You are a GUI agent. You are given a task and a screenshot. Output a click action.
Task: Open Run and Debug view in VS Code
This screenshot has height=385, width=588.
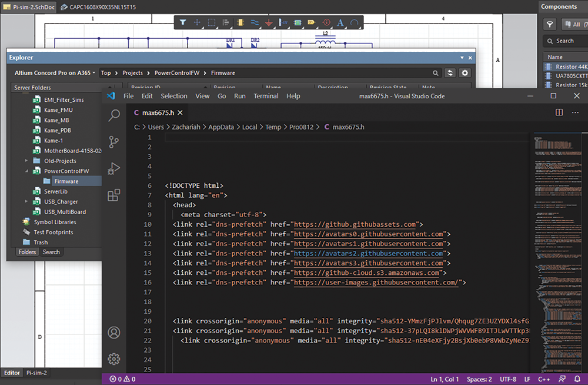114,168
